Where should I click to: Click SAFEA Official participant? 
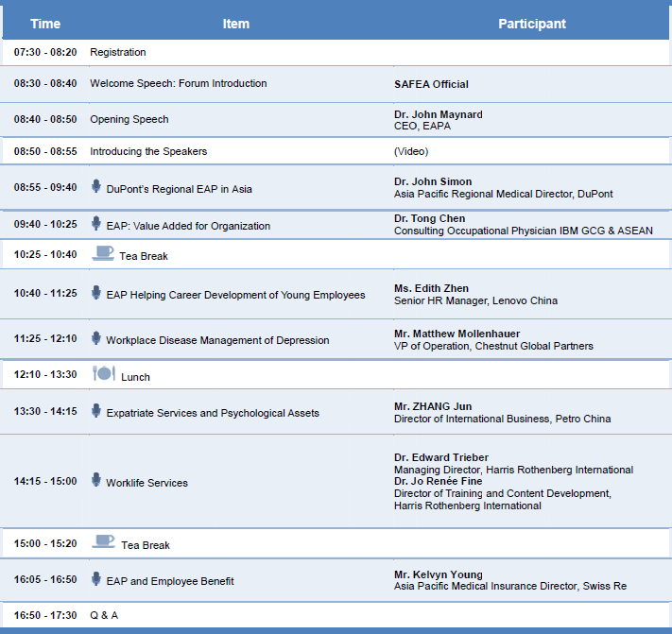click(x=431, y=84)
